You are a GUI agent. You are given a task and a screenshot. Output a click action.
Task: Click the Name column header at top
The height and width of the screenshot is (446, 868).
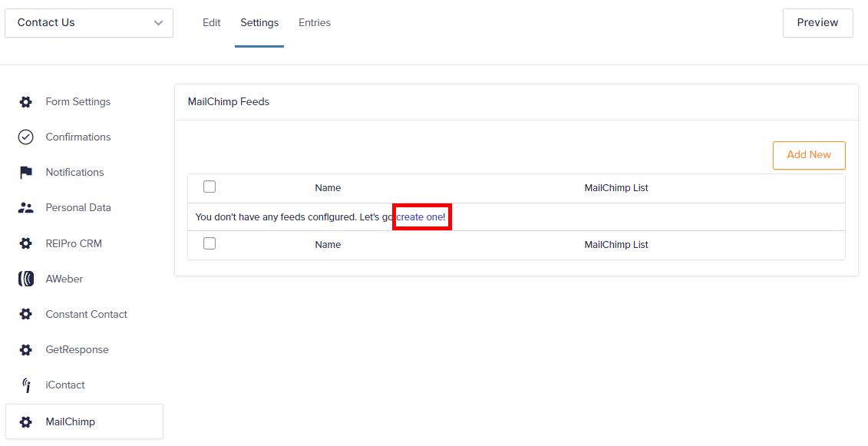[328, 188]
